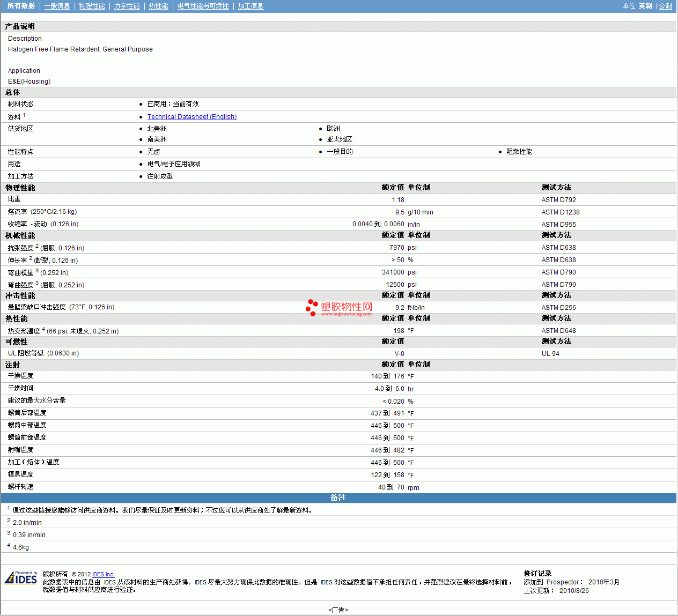This screenshot has height=616, width=678.
Task: Click the 熔流率 (250°C/2.16 kg) row label
Action: coord(42,212)
